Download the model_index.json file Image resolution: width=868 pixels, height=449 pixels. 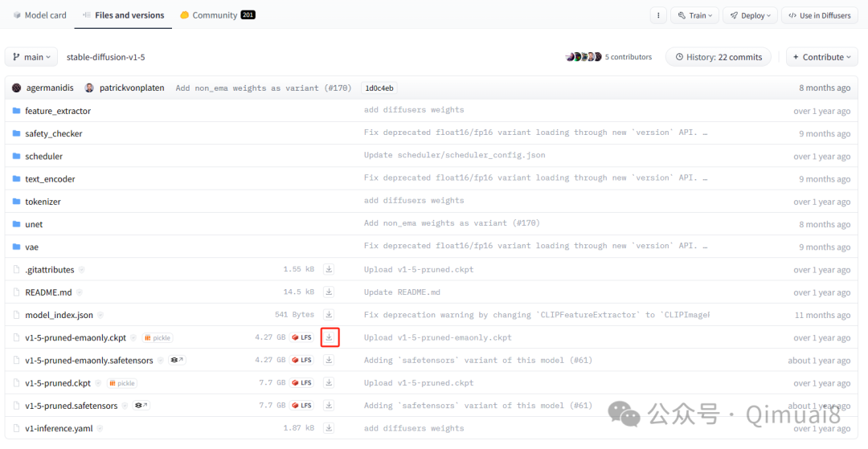tap(329, 315)
